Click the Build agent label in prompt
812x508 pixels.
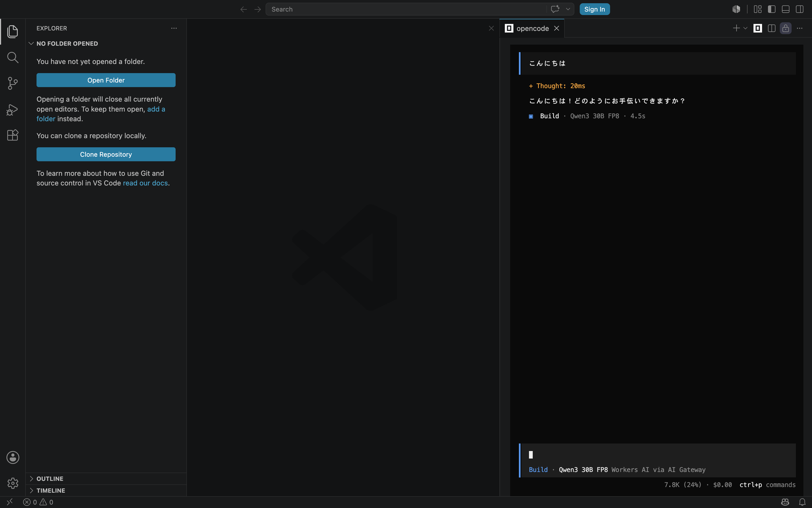point(538,470)
